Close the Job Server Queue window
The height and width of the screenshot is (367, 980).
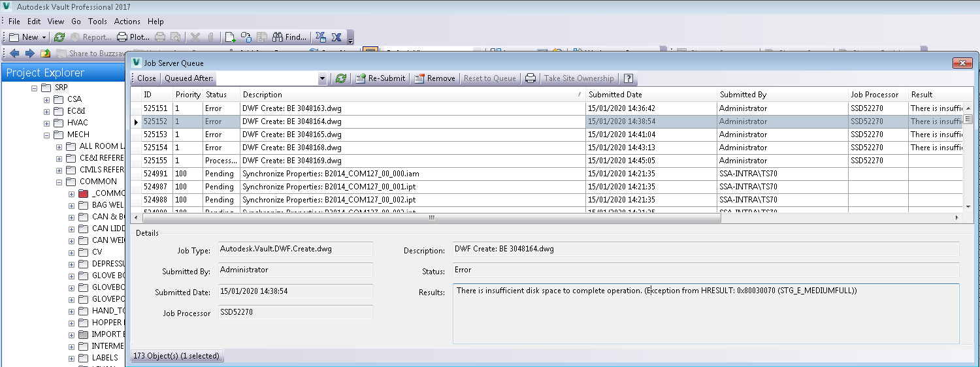[x=962, y=63]
